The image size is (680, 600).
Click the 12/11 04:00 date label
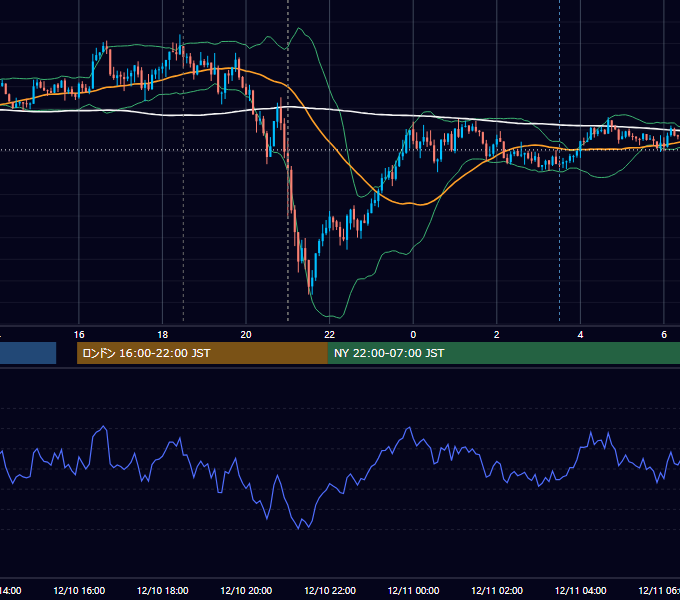tap(581, 591)
